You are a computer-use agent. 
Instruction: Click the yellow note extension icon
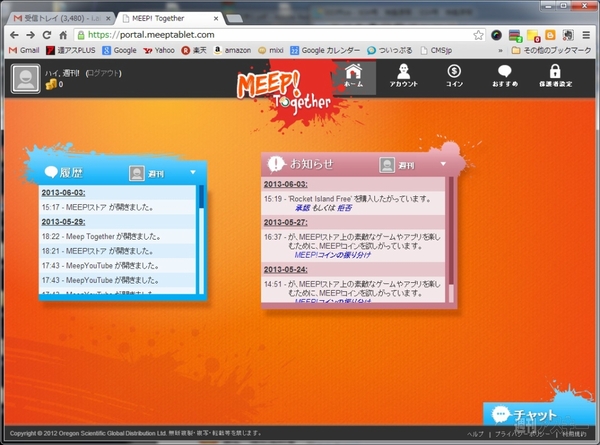click(533, 36)
